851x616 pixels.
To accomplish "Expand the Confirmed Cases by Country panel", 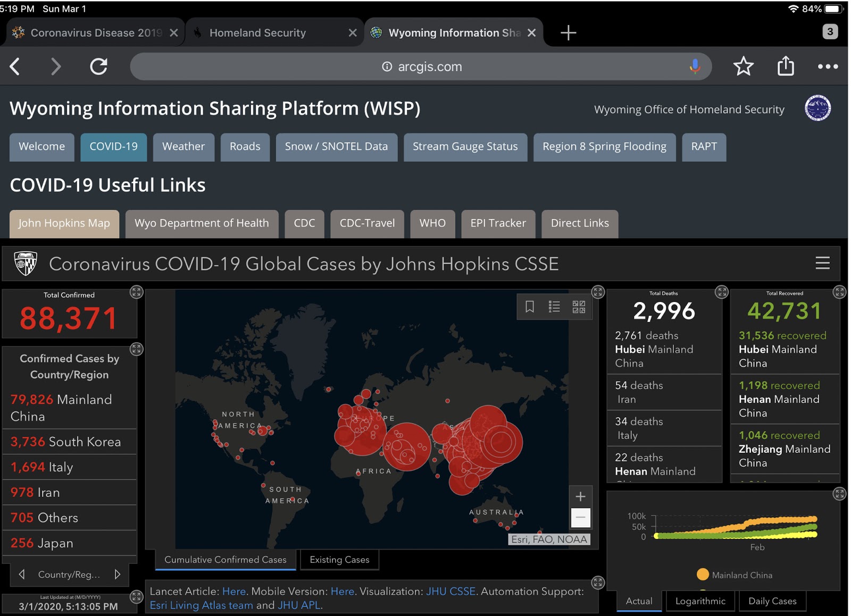I will coord(137,349).
